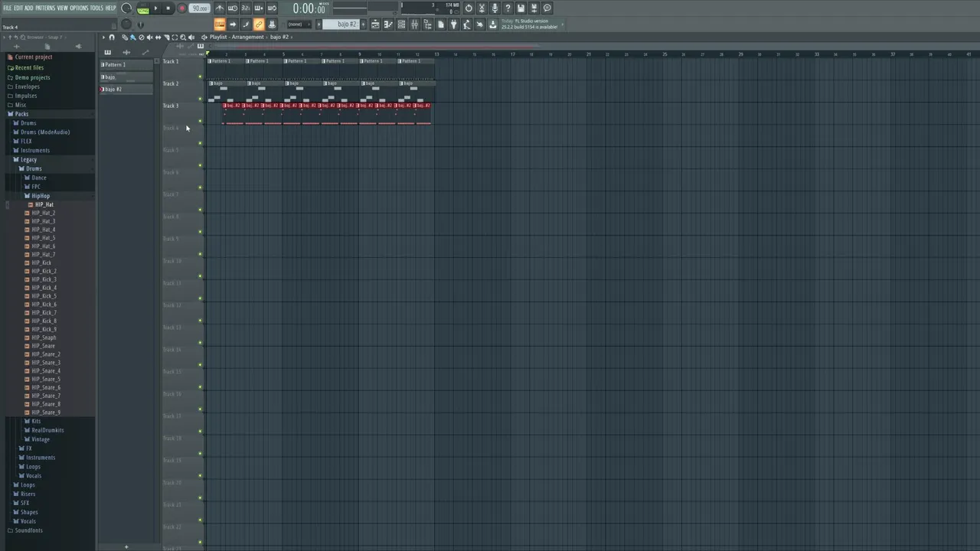980x551 pixels.
Task: Toggle Pattern/Song mode switch
Action: 142,8
